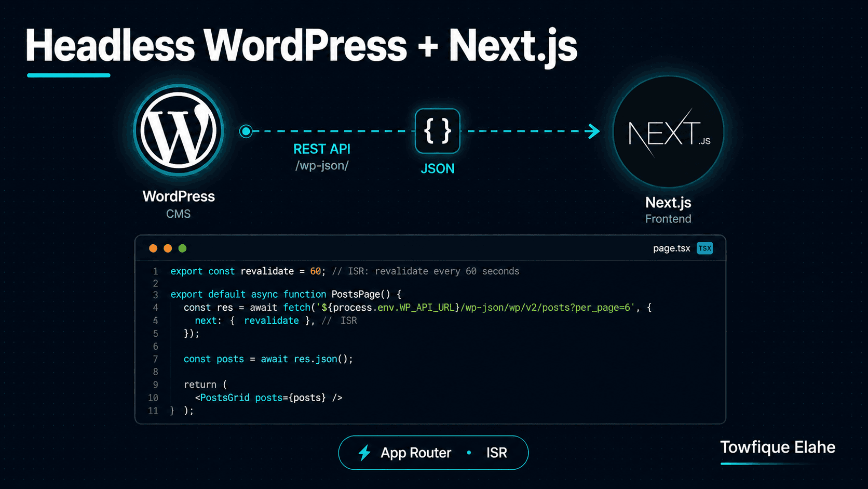The image size is (868, 489).
Task: Click line number 11 in gutter
Action: click(x=153, y=411)
